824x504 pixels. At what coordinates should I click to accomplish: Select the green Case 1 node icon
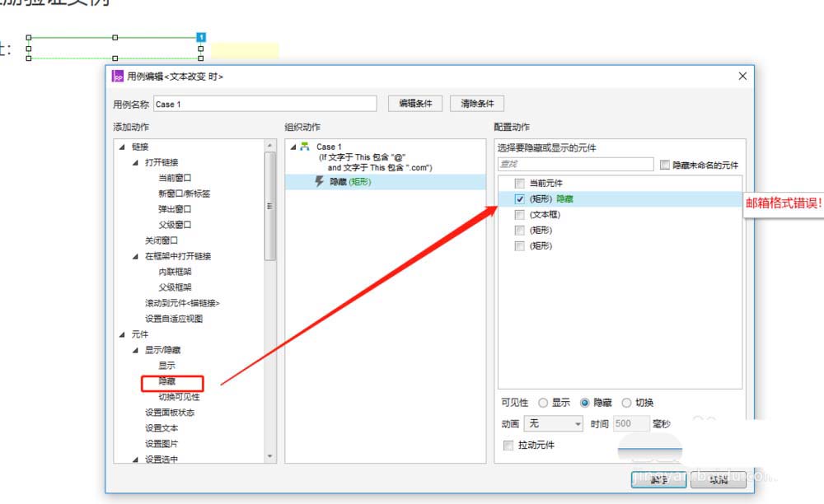[x=306, y=145]
